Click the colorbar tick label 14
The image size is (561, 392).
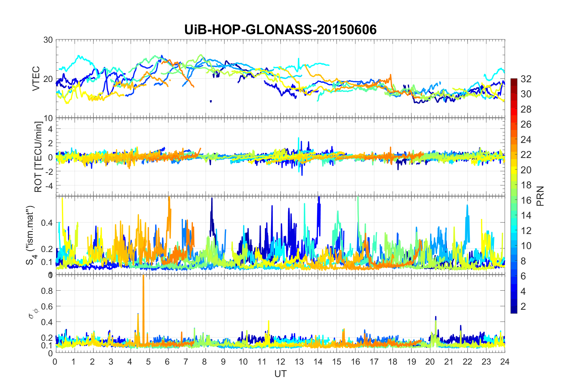526,215
